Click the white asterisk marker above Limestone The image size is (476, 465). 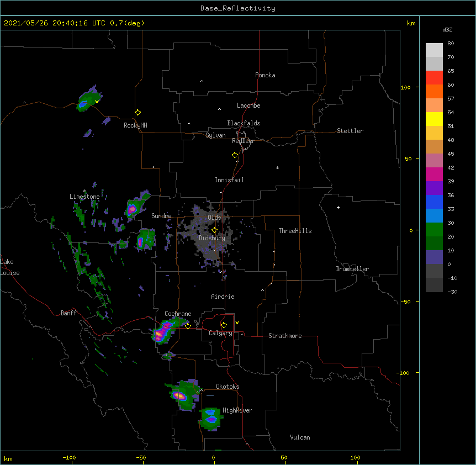84,191
